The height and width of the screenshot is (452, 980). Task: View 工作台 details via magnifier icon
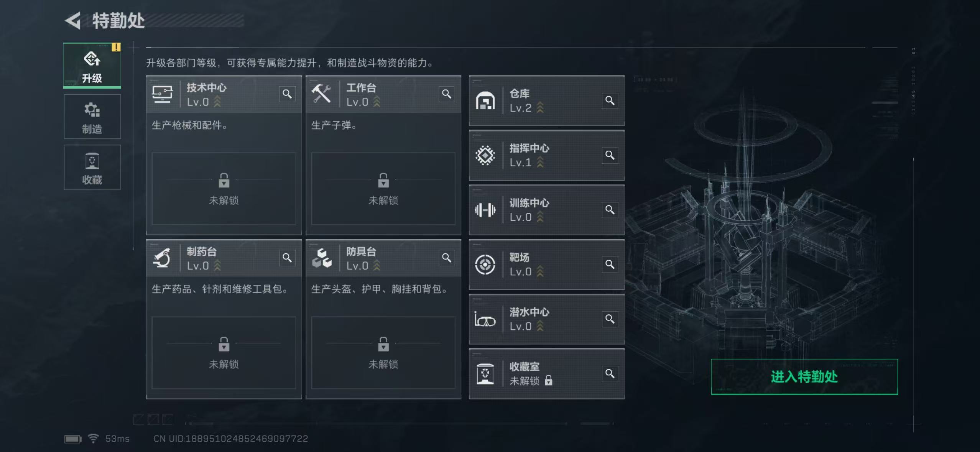click(x=447, y=94)
